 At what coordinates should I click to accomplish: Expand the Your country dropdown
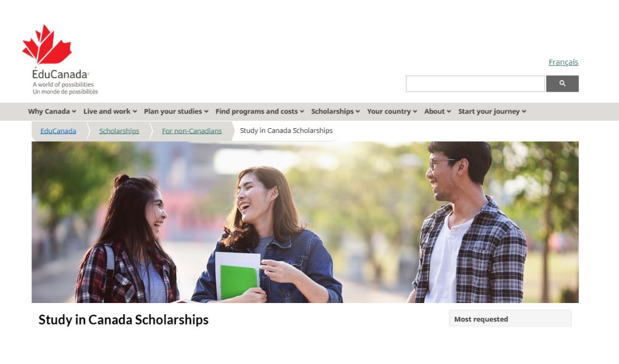point(392,111)
